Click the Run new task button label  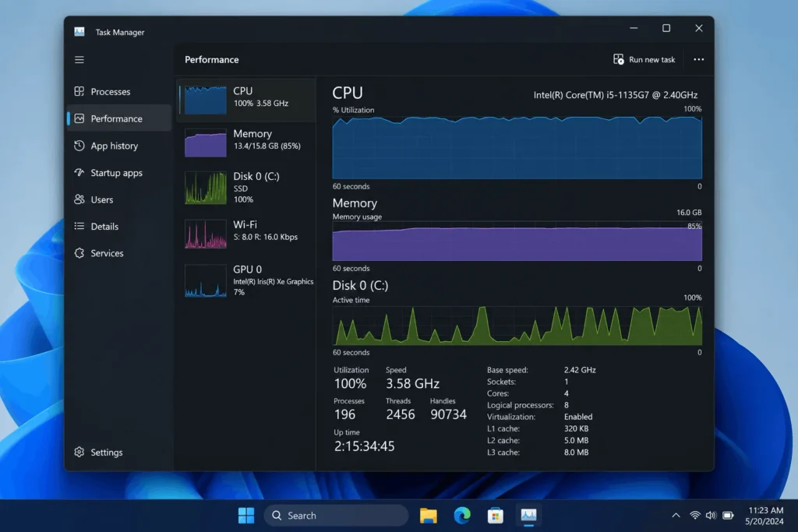pyautogui.click(x=652, y=59)
